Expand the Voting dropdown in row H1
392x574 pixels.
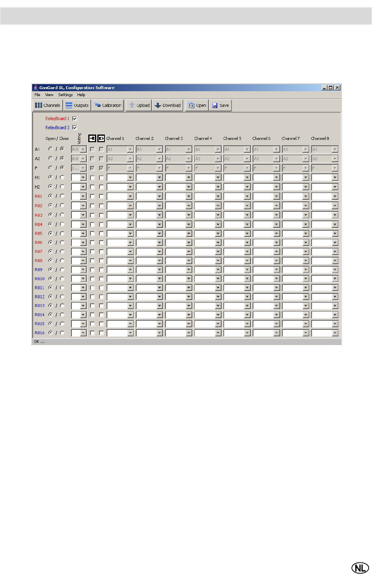click(83, 177)
